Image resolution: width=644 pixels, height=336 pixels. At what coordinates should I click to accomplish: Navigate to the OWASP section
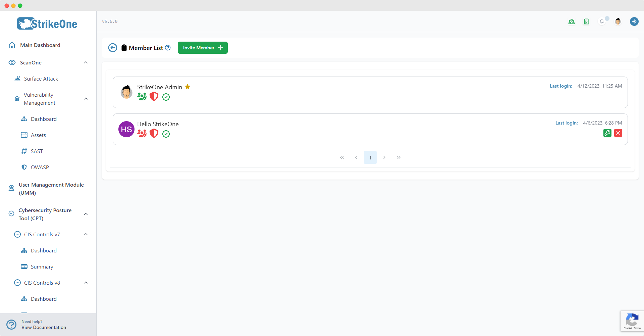40,167
